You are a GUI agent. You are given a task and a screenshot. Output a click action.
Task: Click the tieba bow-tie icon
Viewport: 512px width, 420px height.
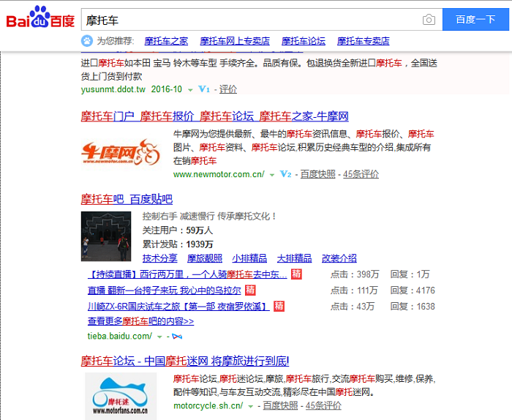click(x=177, y=336)
